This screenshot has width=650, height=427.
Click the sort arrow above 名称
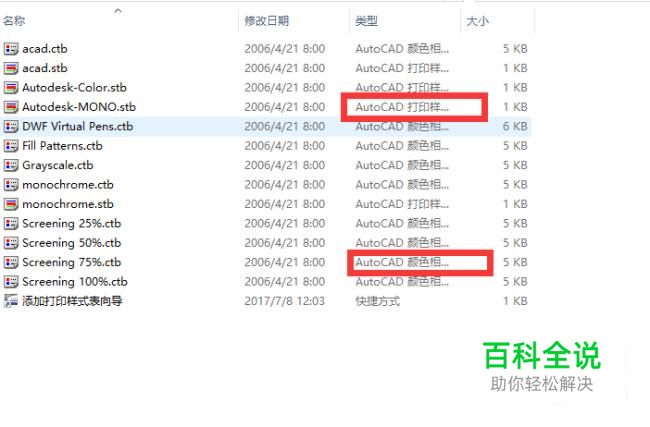coord(118,11)
